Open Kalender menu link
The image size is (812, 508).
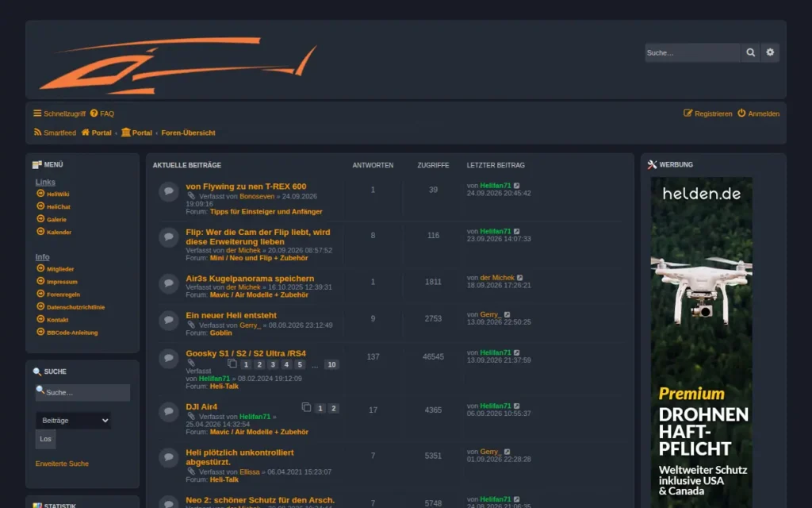(x=54, y=232)
